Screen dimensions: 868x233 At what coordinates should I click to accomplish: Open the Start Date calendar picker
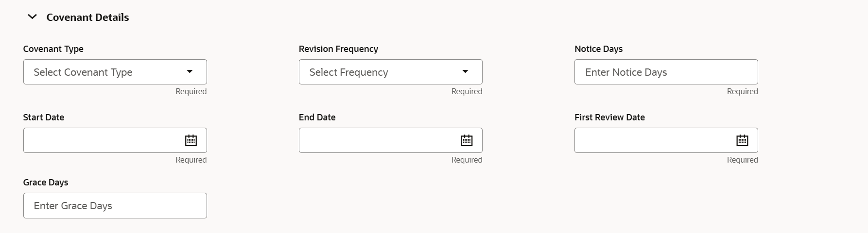191,141
